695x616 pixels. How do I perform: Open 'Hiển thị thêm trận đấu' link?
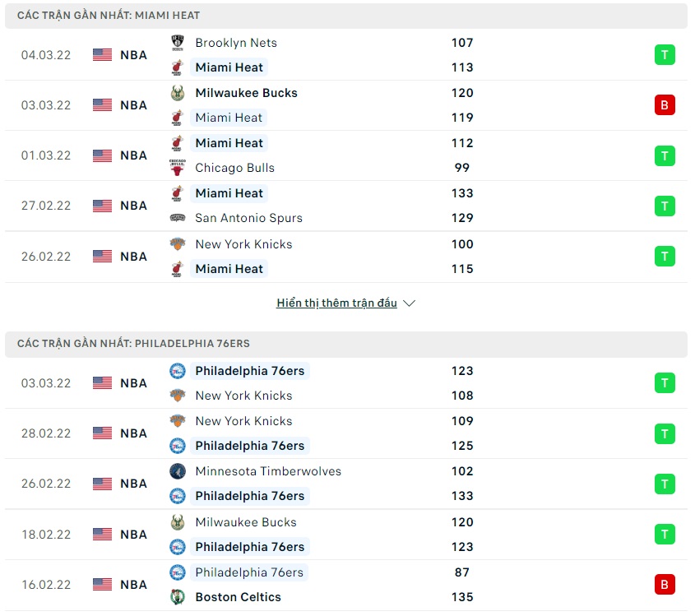pyautogui.click(x=336, y=303)
